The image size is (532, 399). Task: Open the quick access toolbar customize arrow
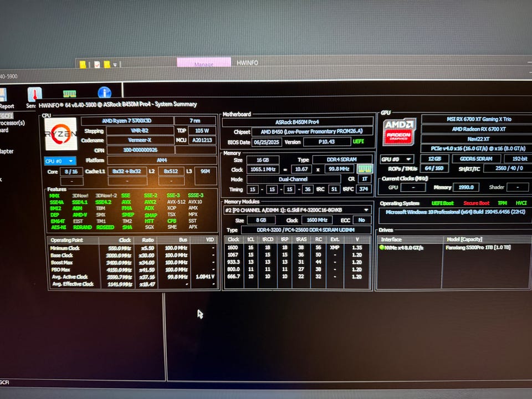(x=115, y=64)
